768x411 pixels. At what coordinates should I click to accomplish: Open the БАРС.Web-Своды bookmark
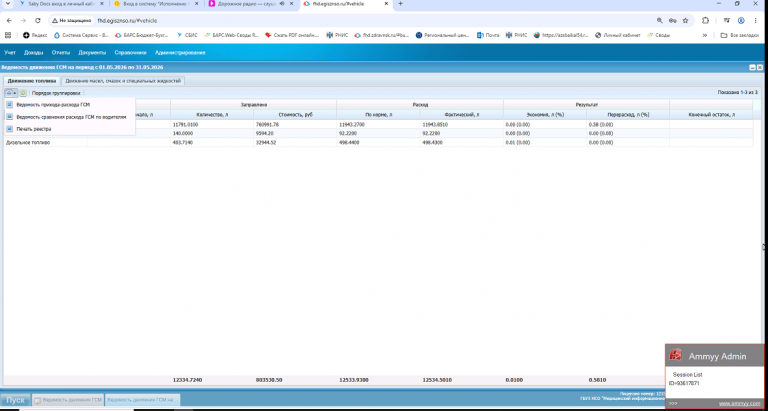(x=231, y=35)
